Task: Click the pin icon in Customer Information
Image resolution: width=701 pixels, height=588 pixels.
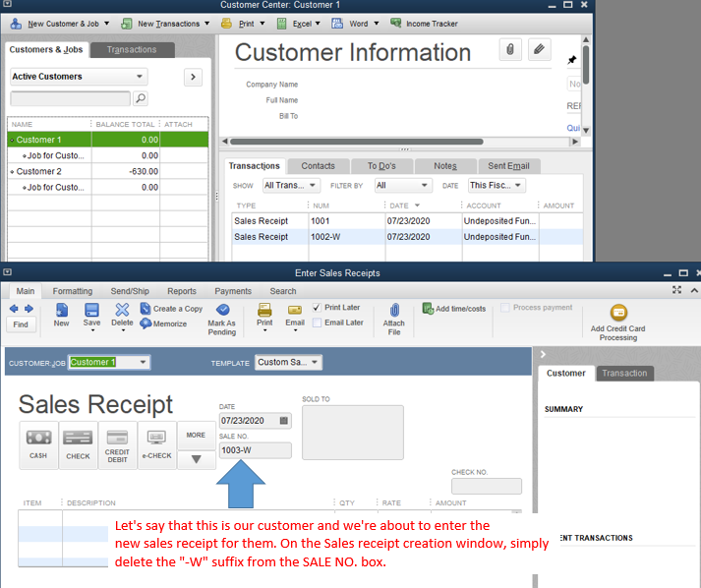Action: point(572,59)
